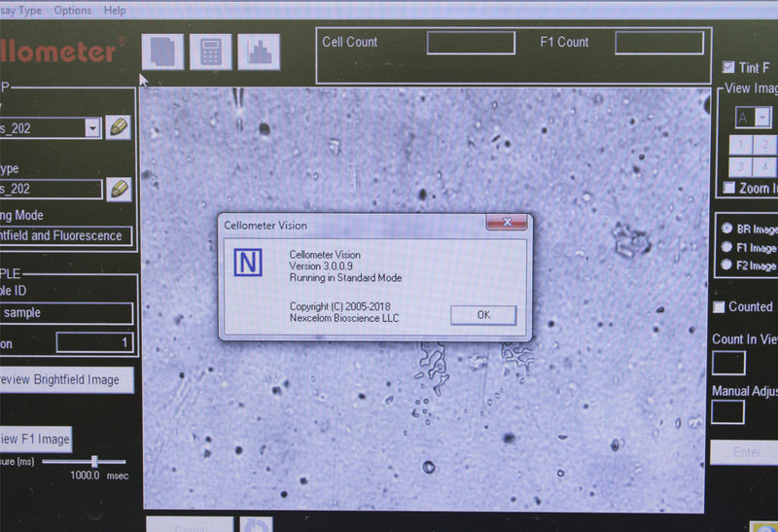Open the Options menu
778x532 pixels.
click(x=73, y=11)
